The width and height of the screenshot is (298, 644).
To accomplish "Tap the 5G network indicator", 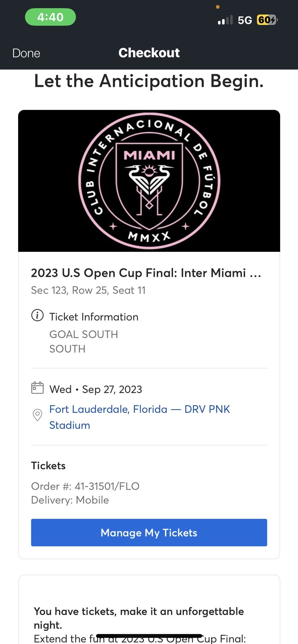I will pyautogui.click(x=245, y=20).
